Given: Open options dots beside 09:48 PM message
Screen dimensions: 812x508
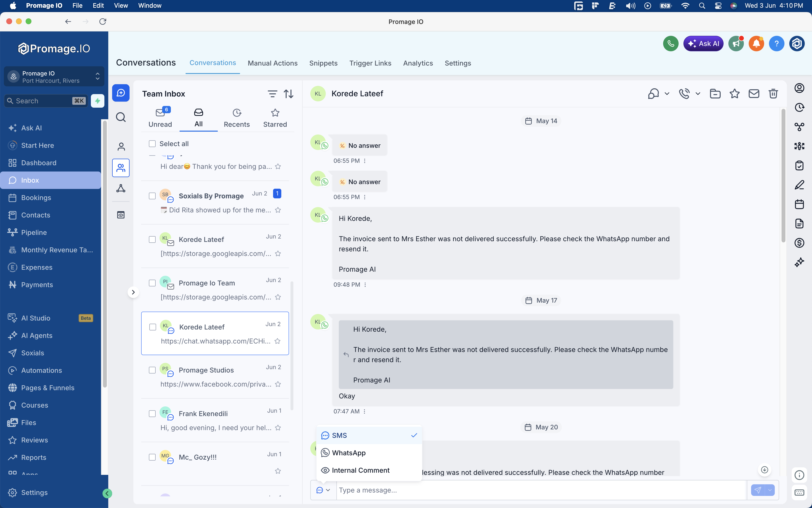Looking at the screenshot, I should [x=365, y=284].
